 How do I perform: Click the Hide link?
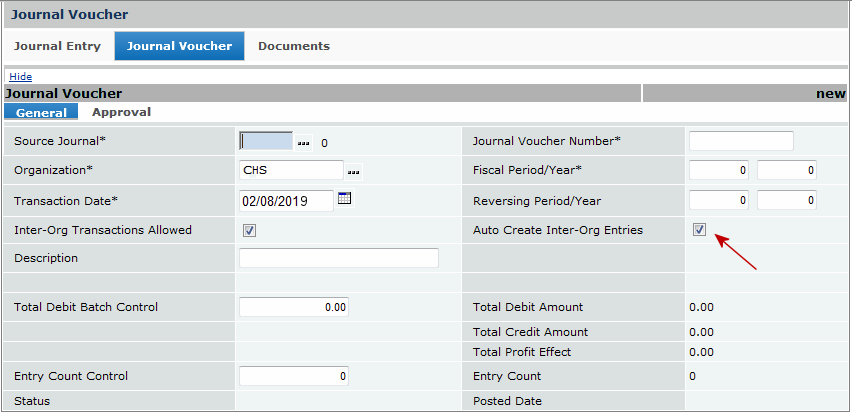(20, 76)
